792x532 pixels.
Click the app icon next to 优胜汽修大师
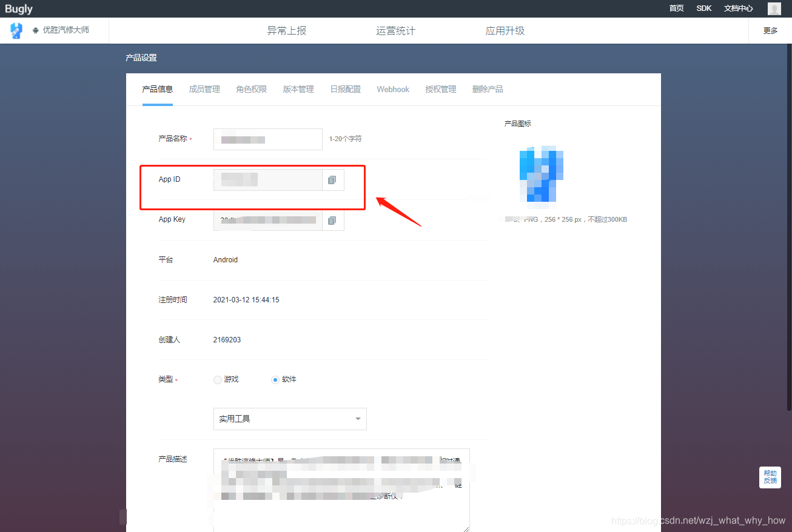pos(16,30)
